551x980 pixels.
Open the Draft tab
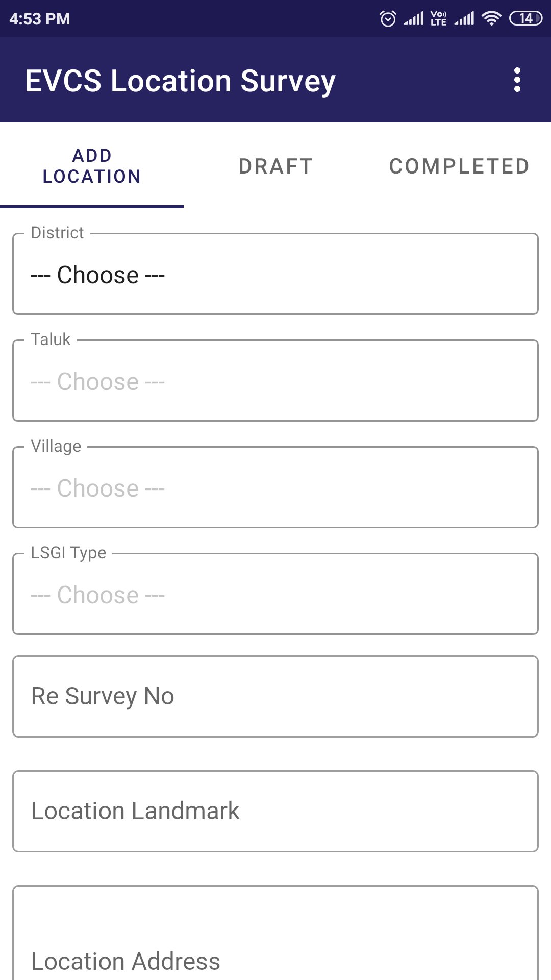[x=275, y=166]
